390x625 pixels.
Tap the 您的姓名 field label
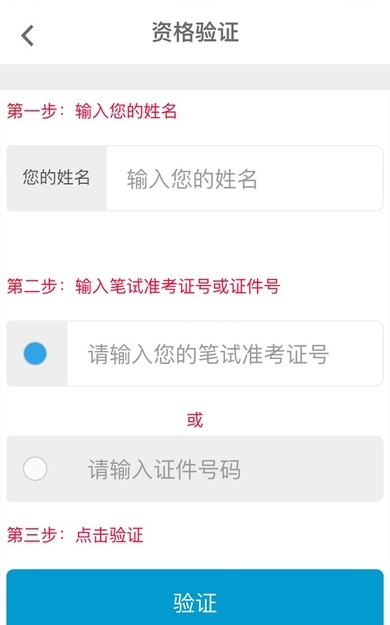(56, 177)
